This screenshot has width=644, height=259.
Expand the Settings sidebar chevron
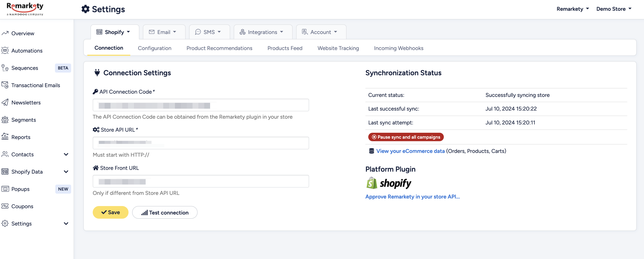tap(66, 223)
